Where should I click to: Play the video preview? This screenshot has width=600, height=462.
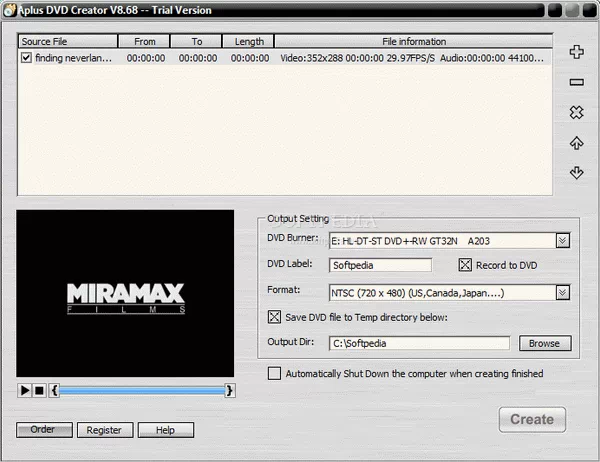(25, 390)
